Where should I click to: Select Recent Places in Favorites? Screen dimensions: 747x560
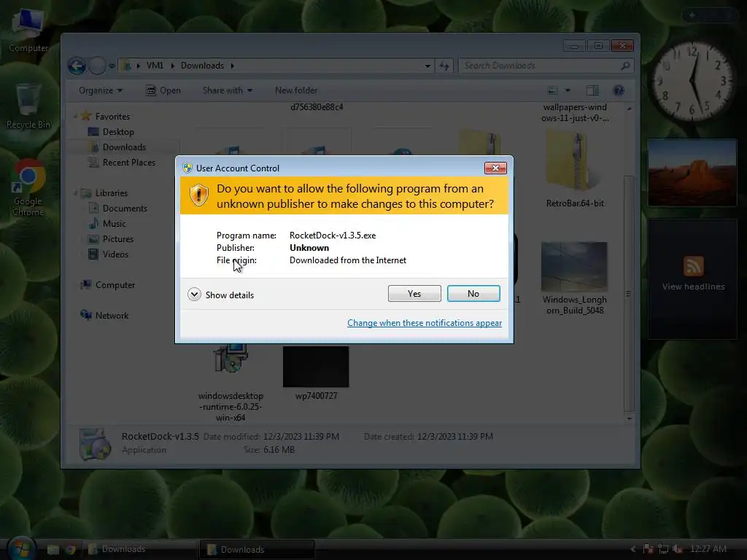tap(128, 163)
